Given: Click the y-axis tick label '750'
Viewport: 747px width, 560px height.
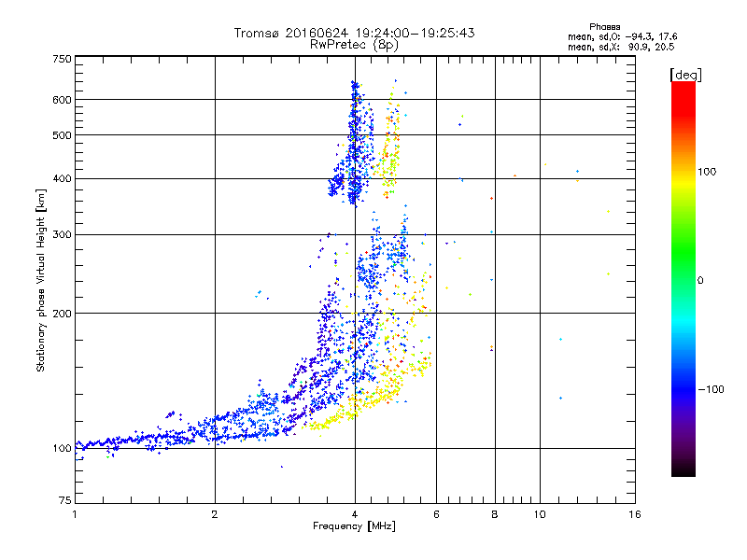Looking at the screenshot, I should (63, 59).
